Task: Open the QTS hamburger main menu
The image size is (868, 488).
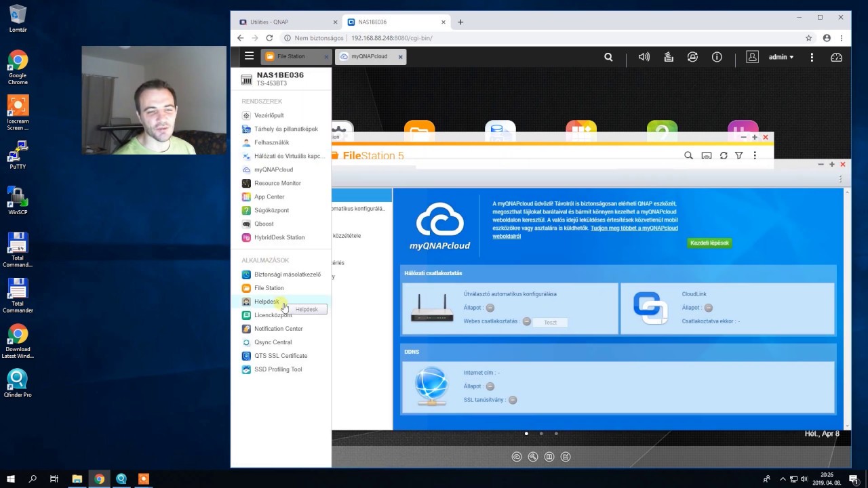Action: (x=249, y=56)
